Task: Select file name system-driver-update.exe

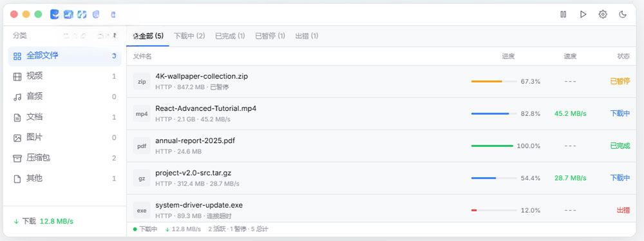Action: click(x=199, y=205)
